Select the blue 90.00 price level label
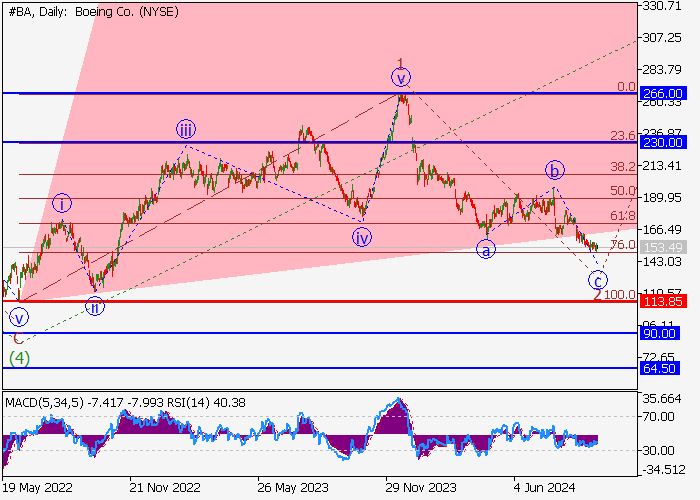This screenshot has width=700, height=500. [659, 333]
